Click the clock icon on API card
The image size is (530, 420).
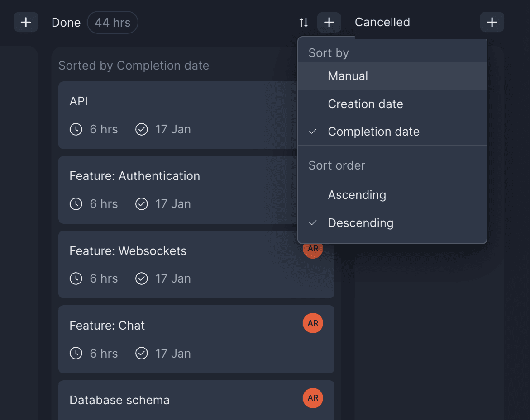(76, 129)
